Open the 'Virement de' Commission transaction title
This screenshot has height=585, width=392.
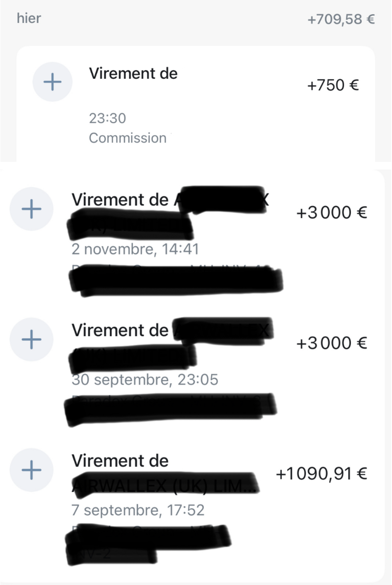(133, 73)
